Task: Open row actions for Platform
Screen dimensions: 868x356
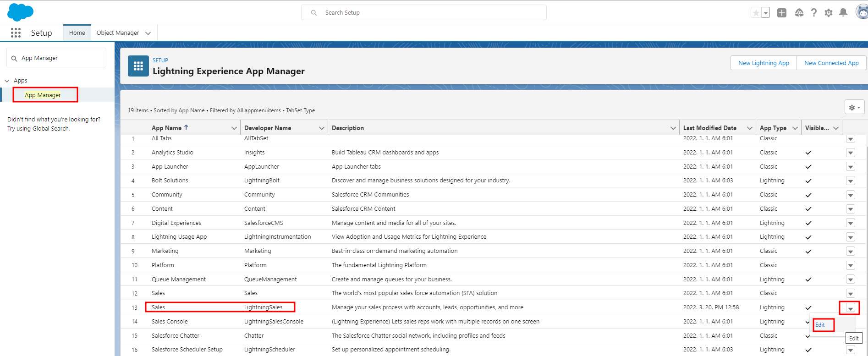Action: (851, 265)
